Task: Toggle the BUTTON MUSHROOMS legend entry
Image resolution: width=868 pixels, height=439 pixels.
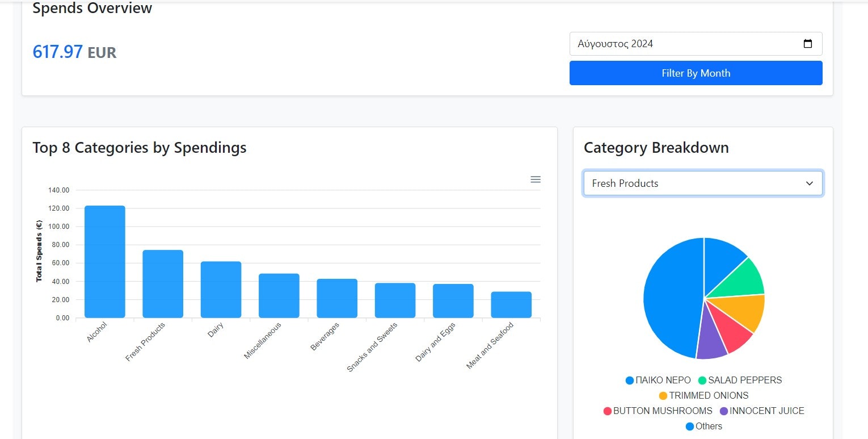Action: click(658, 411)
